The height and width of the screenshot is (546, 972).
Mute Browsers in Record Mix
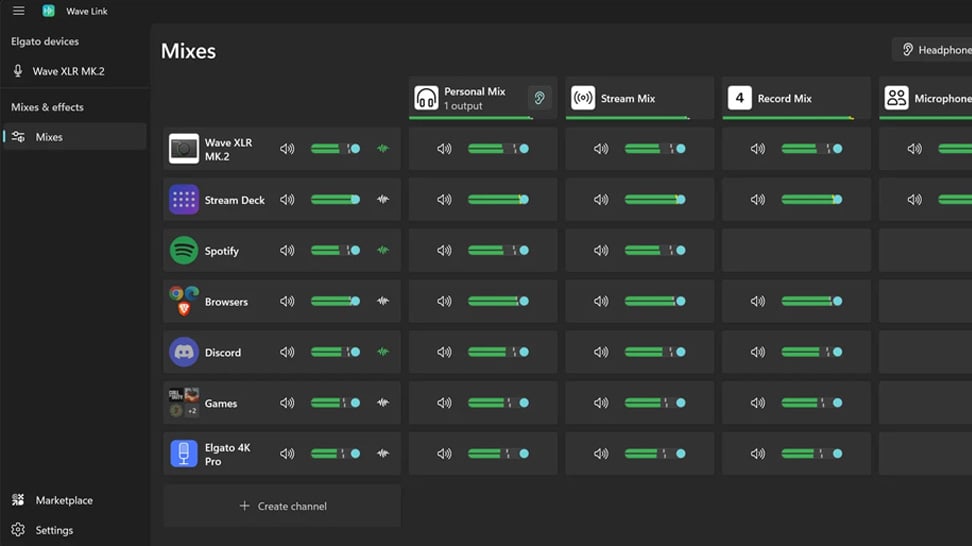pyautogui.click(x=758, y=301)
